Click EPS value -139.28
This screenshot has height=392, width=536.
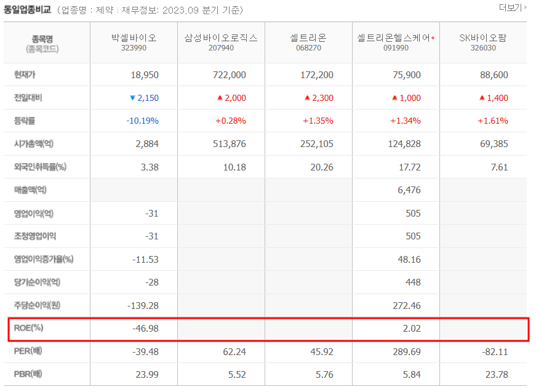143,305
